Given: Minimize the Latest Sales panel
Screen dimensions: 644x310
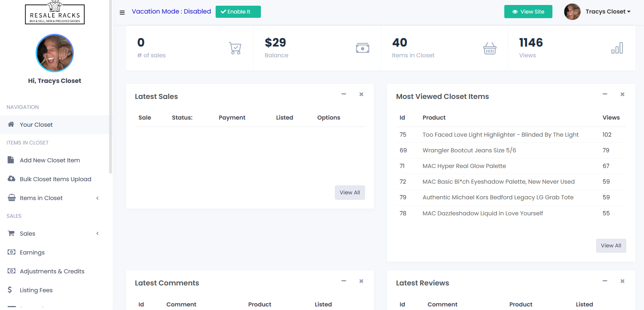Looking at the screenshot, I should click(344, 94).
